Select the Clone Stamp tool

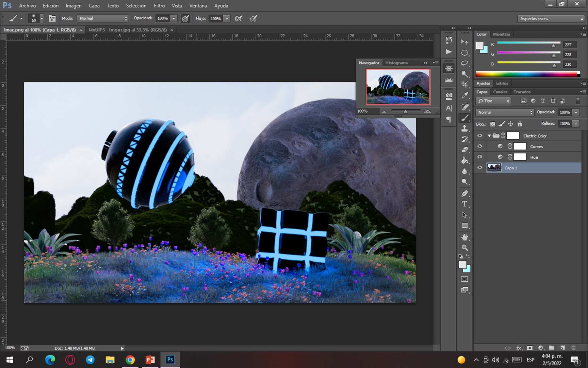pyautogui.click(x=465, y=129)
